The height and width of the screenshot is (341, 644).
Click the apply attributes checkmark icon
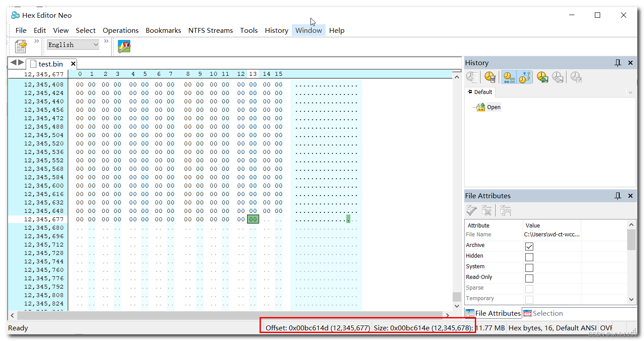tap(472, 210)
